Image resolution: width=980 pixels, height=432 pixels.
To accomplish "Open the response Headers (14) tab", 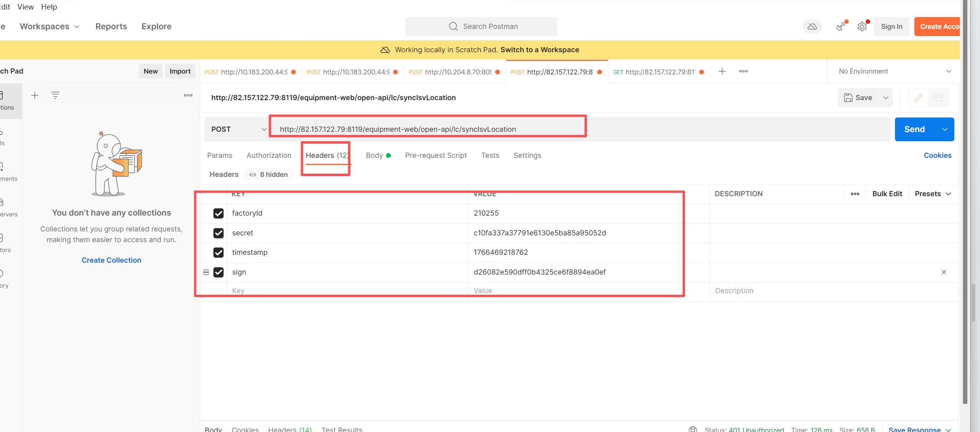I will 290,429.
